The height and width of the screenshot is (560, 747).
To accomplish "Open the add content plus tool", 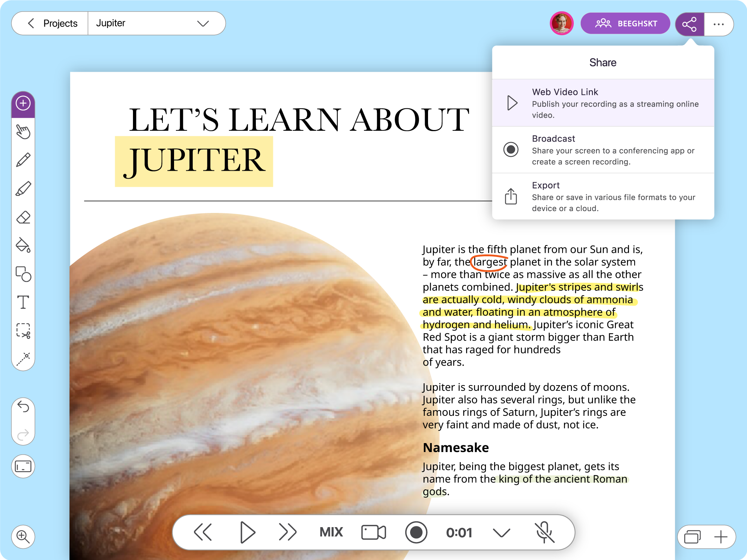I will click(x=23, y=103).
